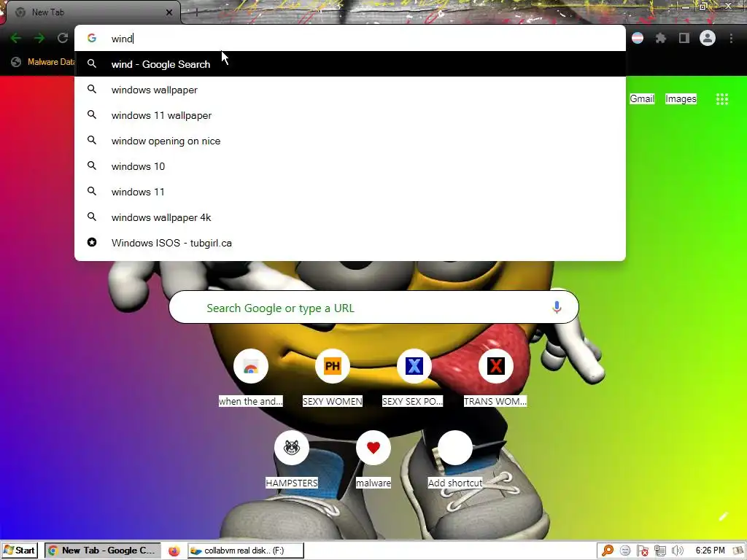Open Chrome's three-dot menu
The image size is (747, 560).
731,38
